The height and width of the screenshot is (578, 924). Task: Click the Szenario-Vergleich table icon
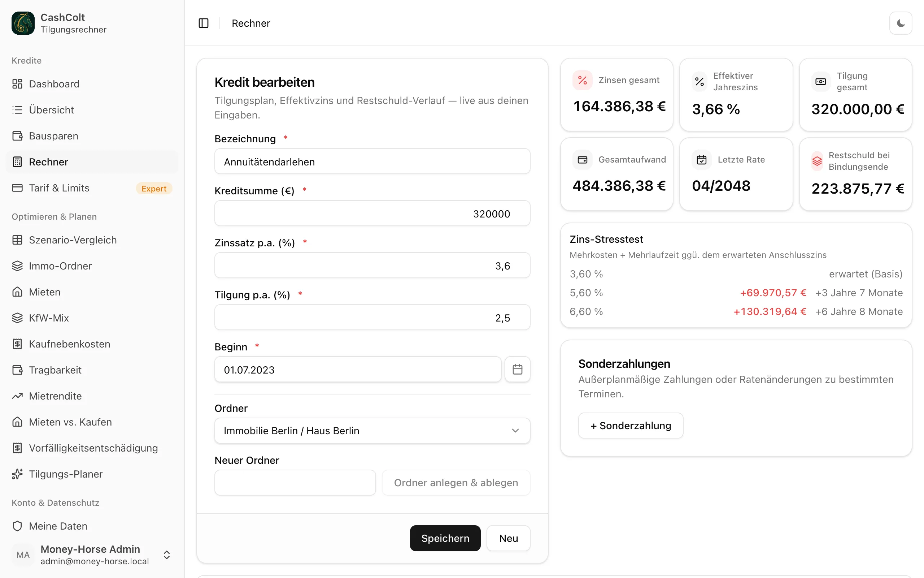[17, 240]
